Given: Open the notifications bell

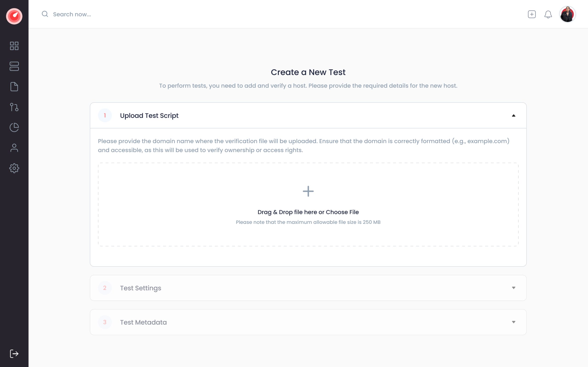Looking at the screenshot, I should click(x=548, y=14).
